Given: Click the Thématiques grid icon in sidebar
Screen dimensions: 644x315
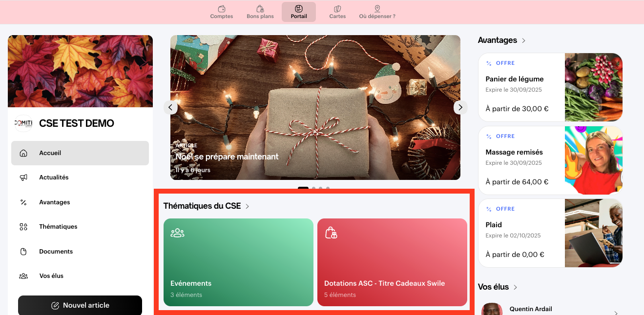Looking at the screenshot, I should point(23,227).
